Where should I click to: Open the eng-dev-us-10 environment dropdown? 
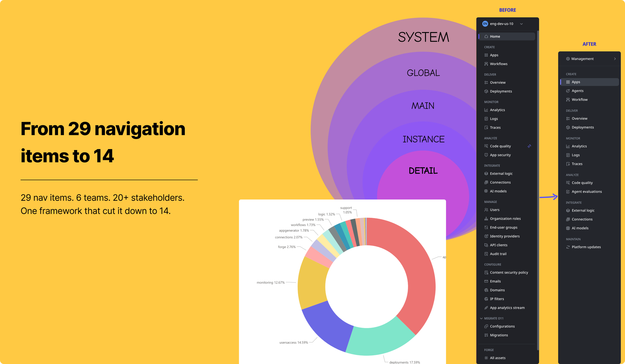click(521, 24)
